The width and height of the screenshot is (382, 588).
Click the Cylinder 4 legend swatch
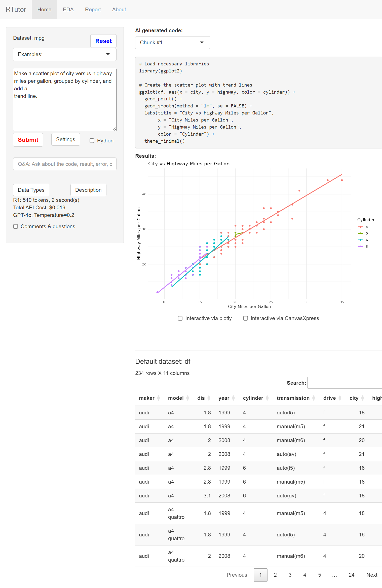[x=361, y=227]
